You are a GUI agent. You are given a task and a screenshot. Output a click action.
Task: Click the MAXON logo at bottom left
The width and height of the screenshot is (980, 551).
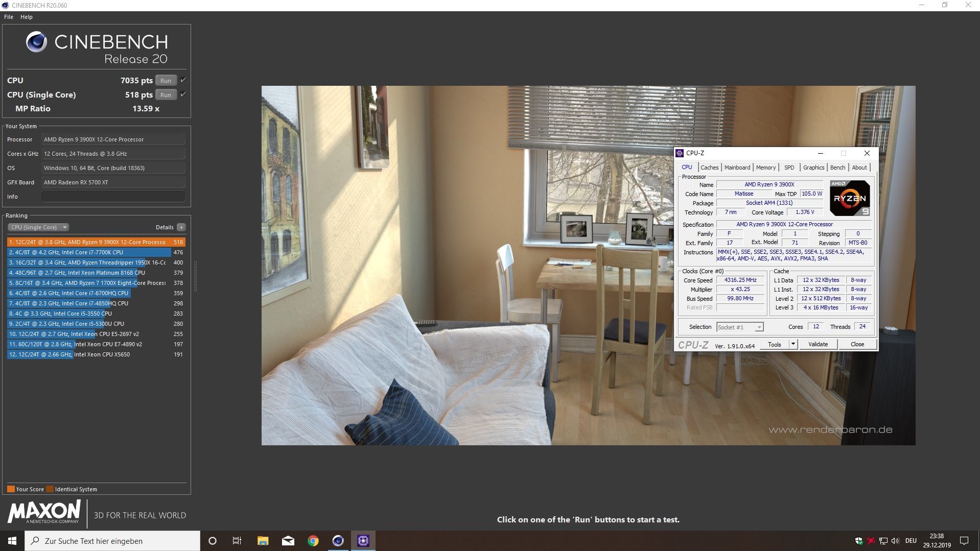[x=44, y=512]
